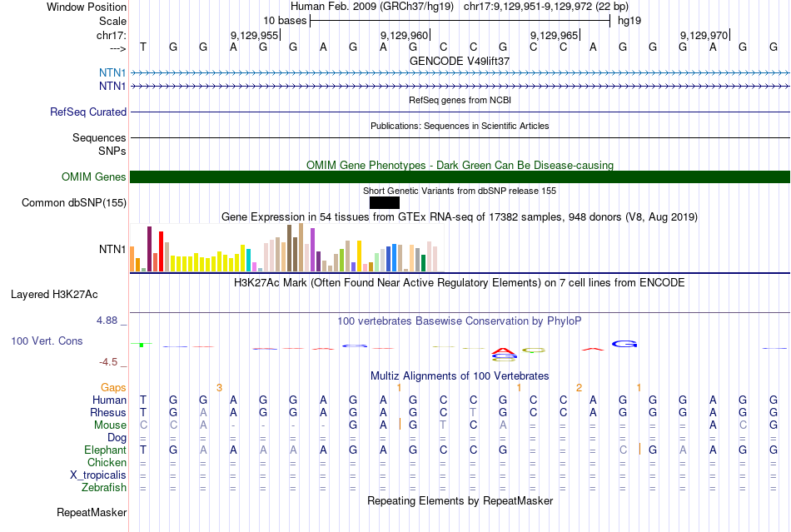Image resolution: width=791 pixels, height=532 pixels.
Task: Click the RepeatMasker track label
Action: coord(92,512)
